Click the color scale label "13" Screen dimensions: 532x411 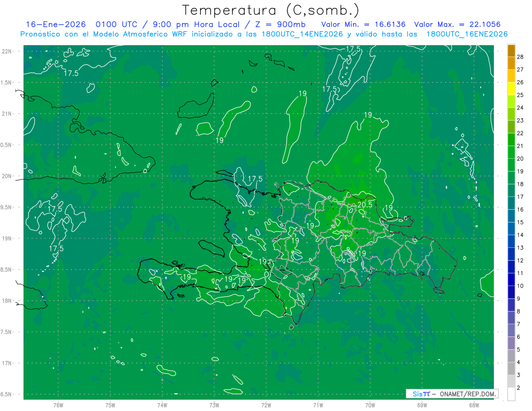[x=520, y=247]
